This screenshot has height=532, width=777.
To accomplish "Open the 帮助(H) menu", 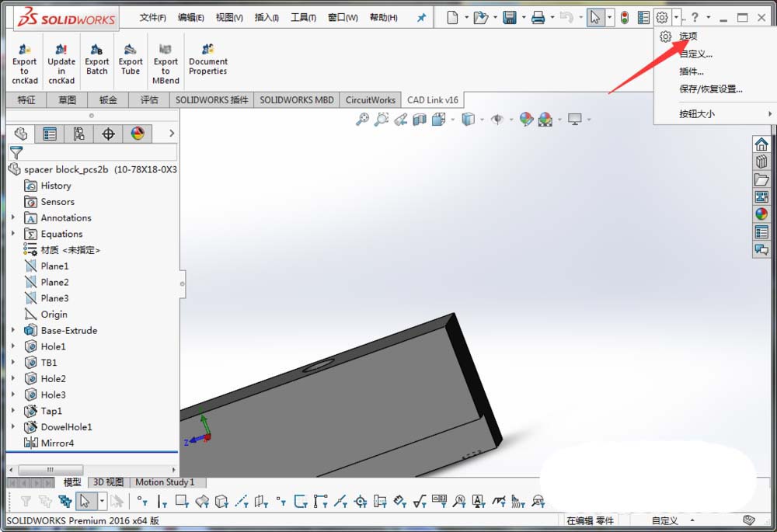I will coord(384,18).
